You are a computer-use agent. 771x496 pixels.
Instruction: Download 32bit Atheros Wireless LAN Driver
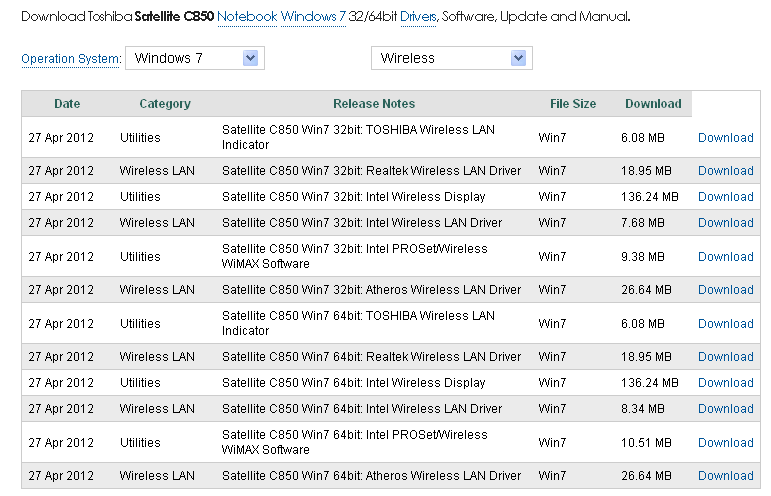click(x=725, y=290)
